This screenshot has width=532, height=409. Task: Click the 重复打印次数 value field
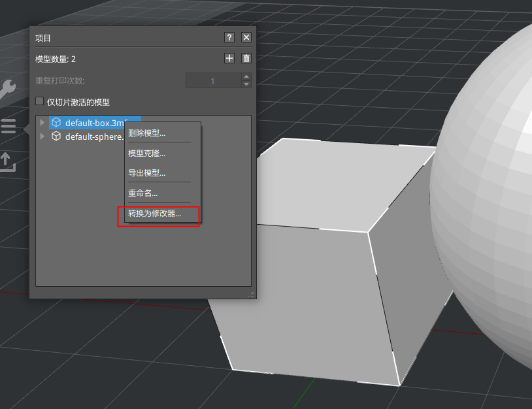(214, 81)
